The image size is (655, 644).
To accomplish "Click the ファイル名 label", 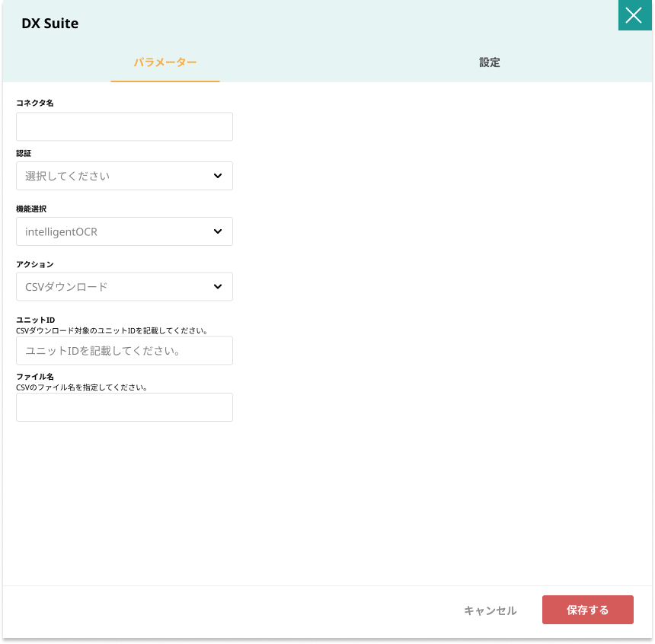I will click(x=35, y=377).
